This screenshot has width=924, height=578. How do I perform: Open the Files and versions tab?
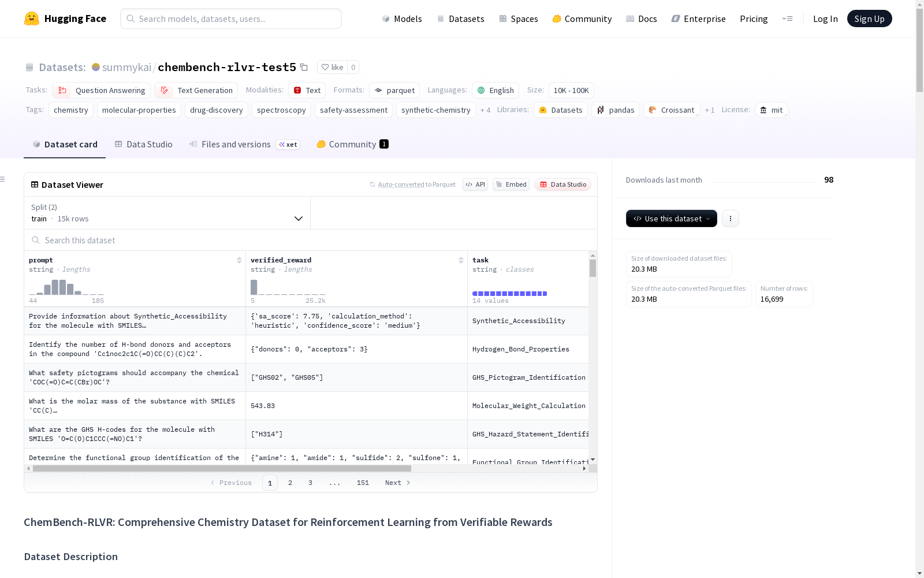(244, 144)
